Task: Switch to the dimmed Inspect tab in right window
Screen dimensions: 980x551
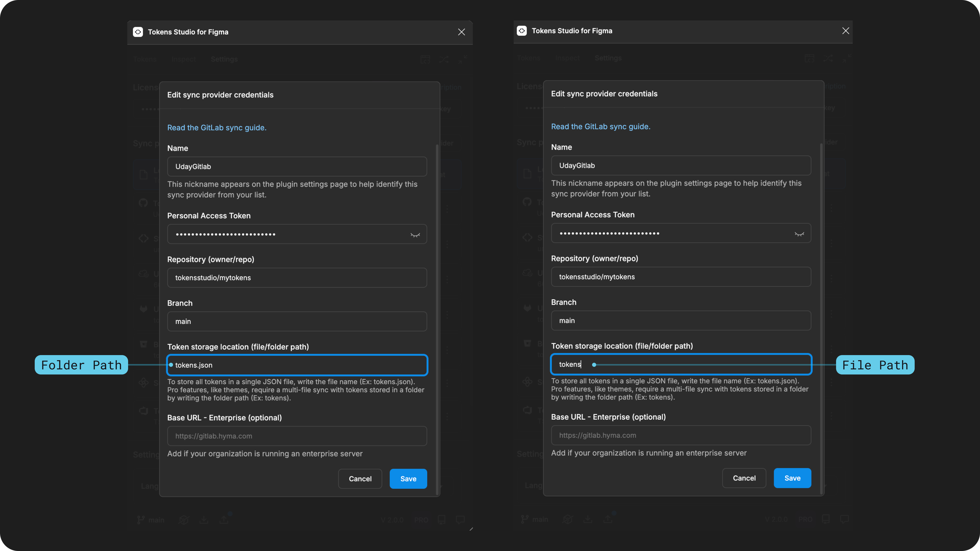Action: [567, 58]
